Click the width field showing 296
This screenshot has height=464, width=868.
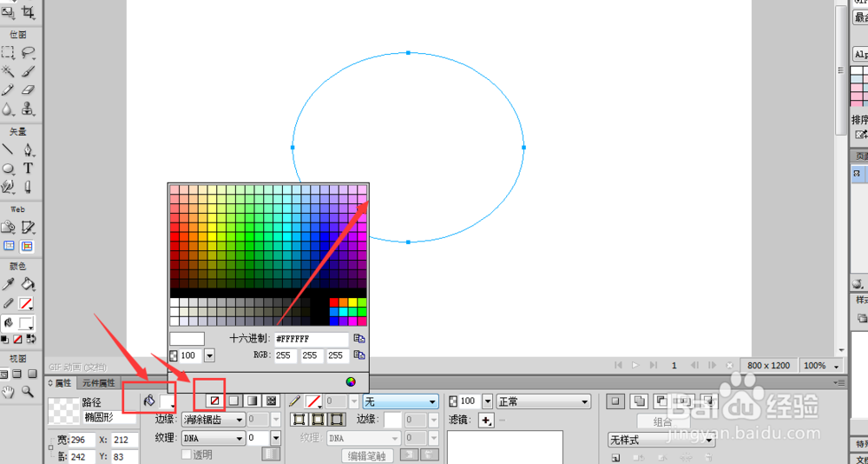tap(82, 440)
